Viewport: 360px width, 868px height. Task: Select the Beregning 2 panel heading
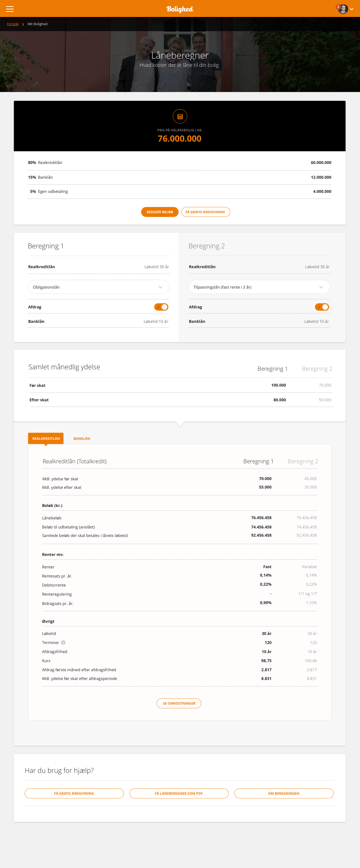point(206,246)
